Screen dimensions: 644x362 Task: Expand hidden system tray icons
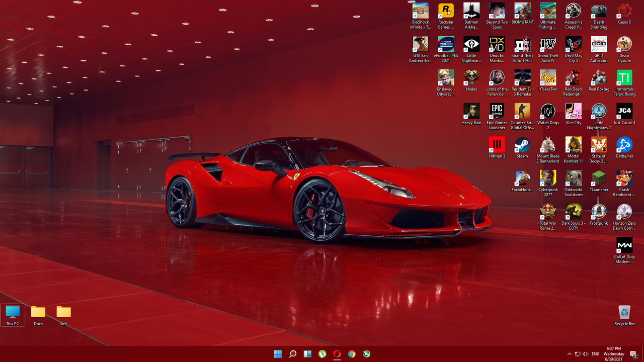tap(569, 354)
